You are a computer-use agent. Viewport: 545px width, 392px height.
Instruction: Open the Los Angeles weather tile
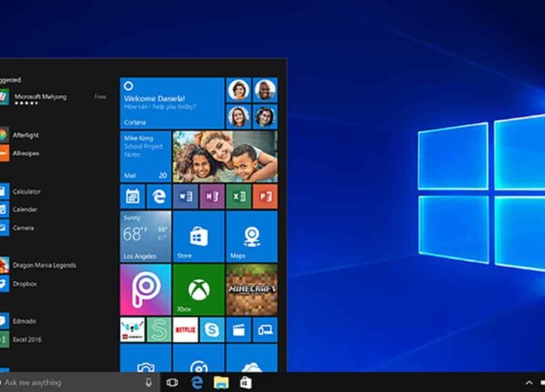coord(145,236)
